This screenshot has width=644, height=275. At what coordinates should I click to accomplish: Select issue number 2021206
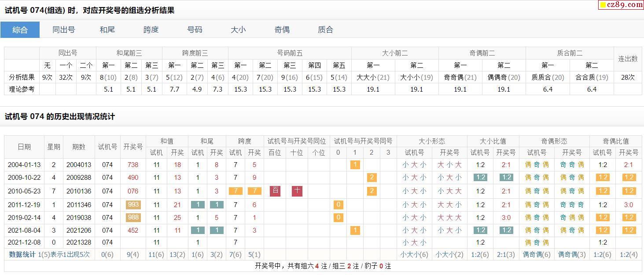click(x=79, y=230)
